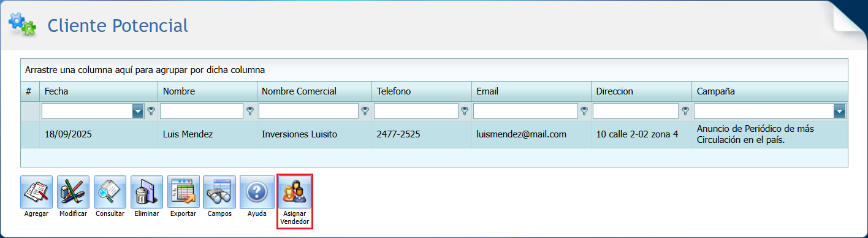Select the 10 calle 2-02 zona 4 cell
Image resolution: width=868 pixels, height=238 pixels.
pyautogui.click(x=641, y=134)
